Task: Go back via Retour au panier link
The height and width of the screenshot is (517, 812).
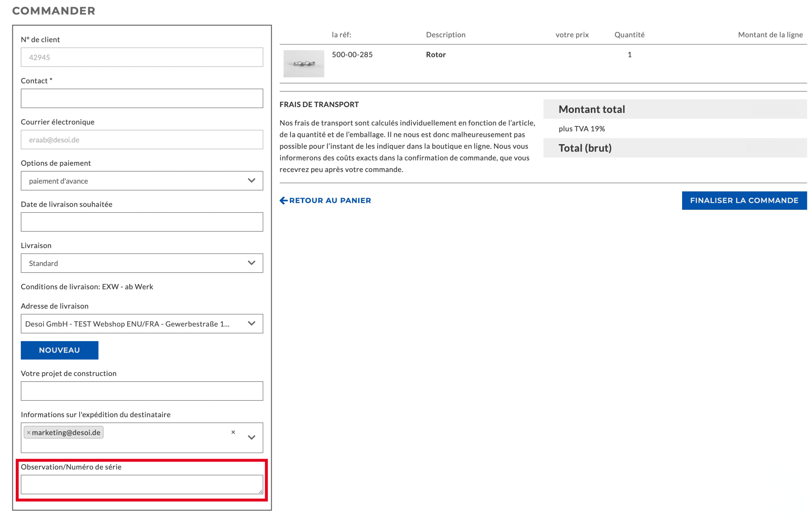Action: pos(330,200)
